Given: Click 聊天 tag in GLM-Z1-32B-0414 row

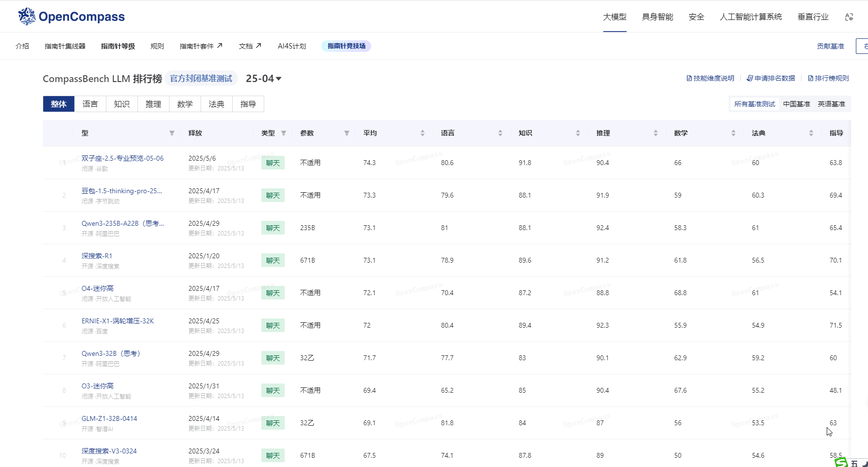Looking at the screenshot, I should 273,423.
